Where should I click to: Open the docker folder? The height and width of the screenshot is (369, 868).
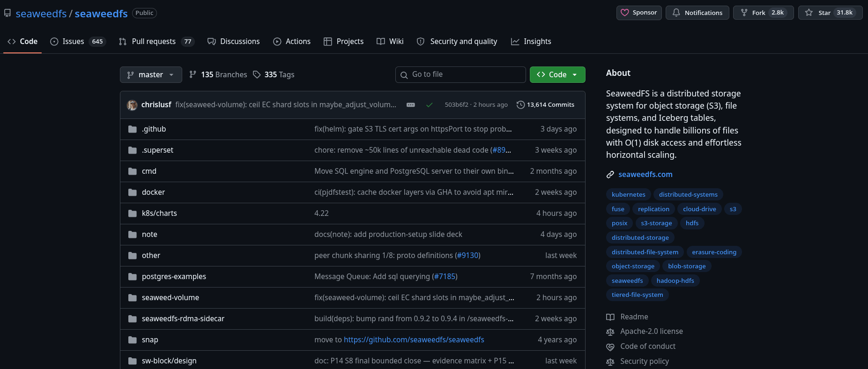pyautogui.click(x=153, y=192)
